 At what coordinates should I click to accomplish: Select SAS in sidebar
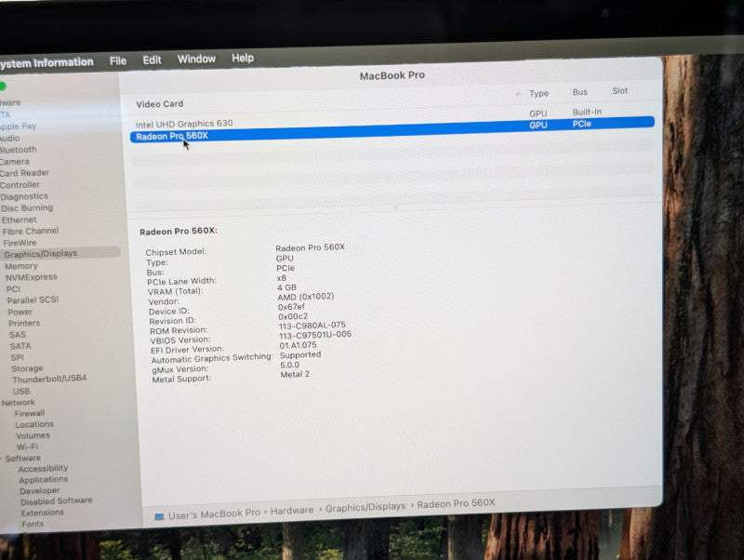tap(18, 335)
